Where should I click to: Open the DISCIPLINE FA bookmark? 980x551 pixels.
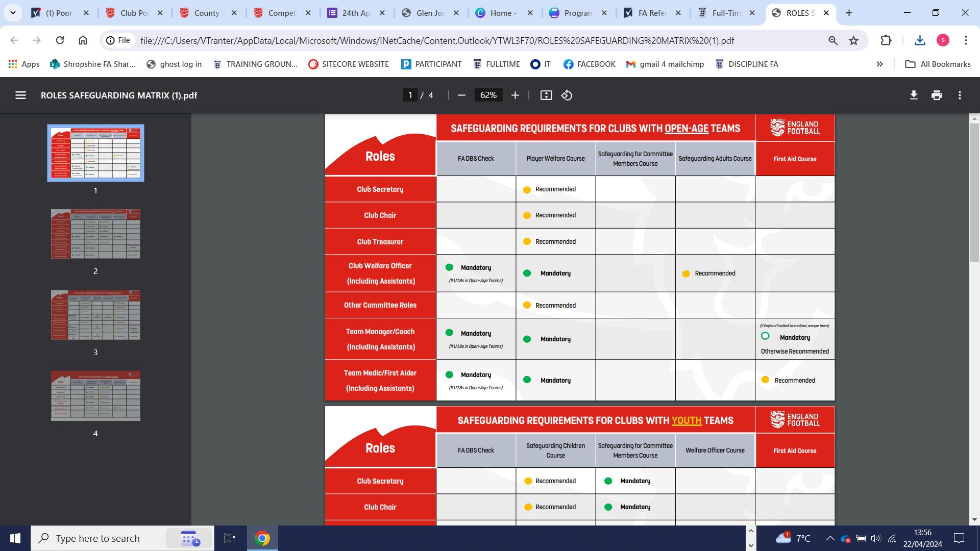747,64
